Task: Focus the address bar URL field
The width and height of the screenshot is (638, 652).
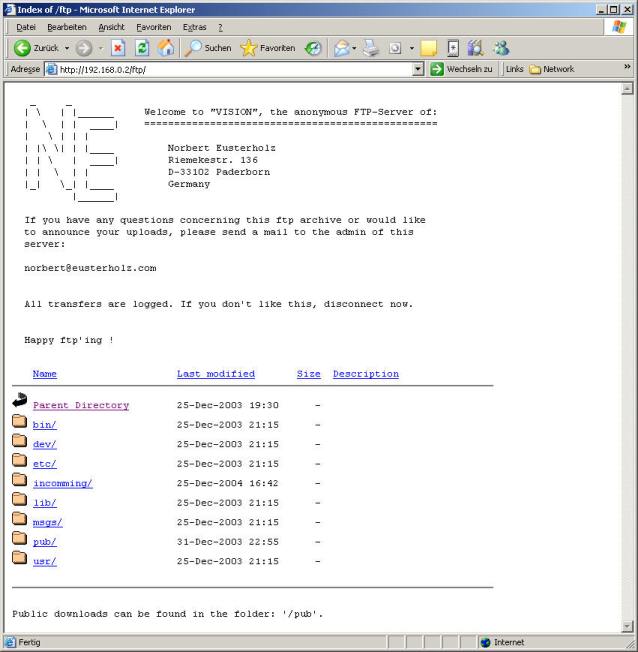Action: (x=235, y=69)
